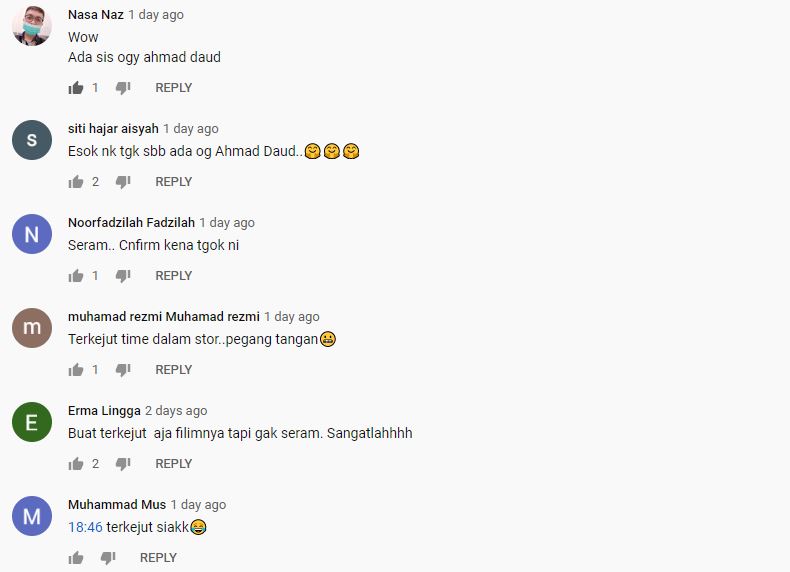Reply to Erma Lingga's comment

(174, 464)
